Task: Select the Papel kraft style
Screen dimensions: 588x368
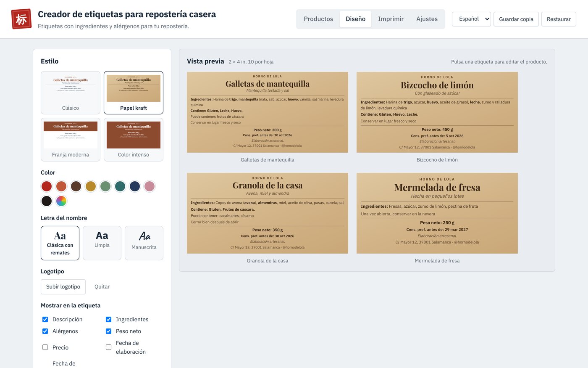Action: tap(134, 93)
